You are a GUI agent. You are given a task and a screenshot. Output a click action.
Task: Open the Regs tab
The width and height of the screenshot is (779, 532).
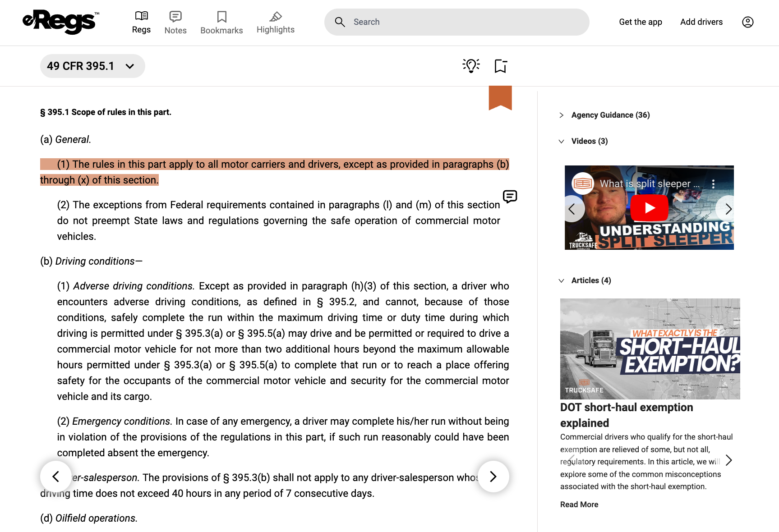pyautogui.click(x=141, y=23)
